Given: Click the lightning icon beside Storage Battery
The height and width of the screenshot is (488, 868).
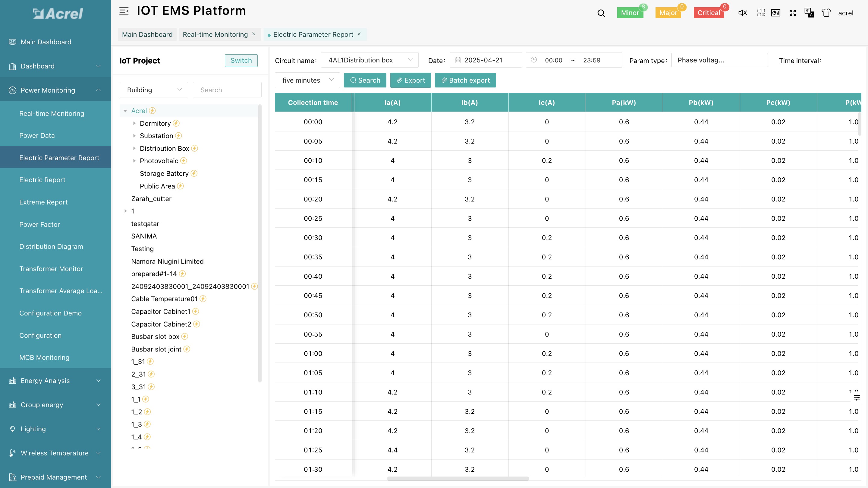Looking at the screenshot, I should 194,173.
